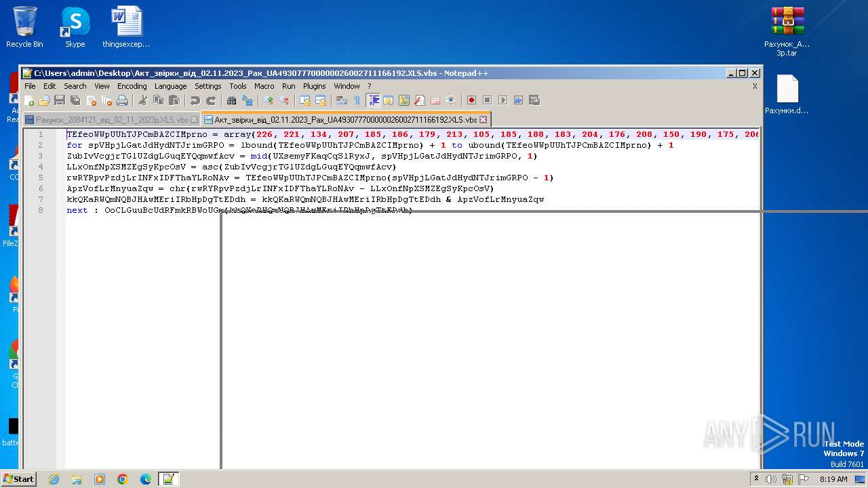Viewport: 868px width, 488px height.
Task: Toggle show all characters pilcrow icon
Action: coord(357,100)
